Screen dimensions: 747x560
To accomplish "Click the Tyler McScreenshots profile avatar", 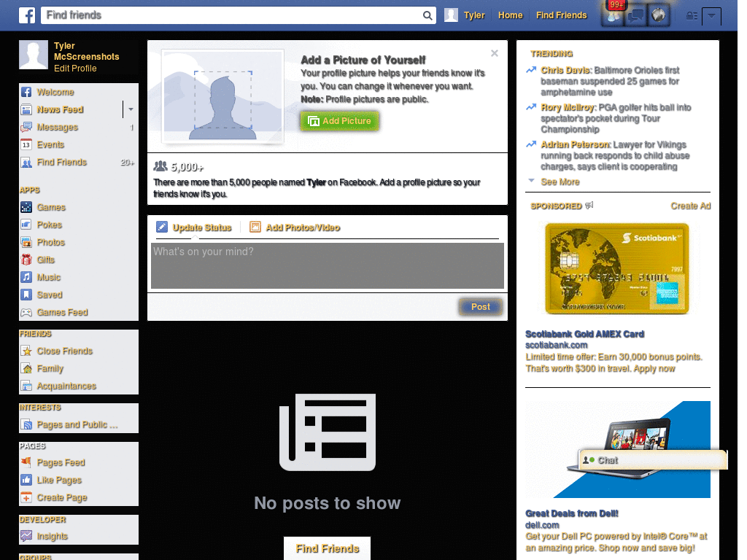I will 34,55.
